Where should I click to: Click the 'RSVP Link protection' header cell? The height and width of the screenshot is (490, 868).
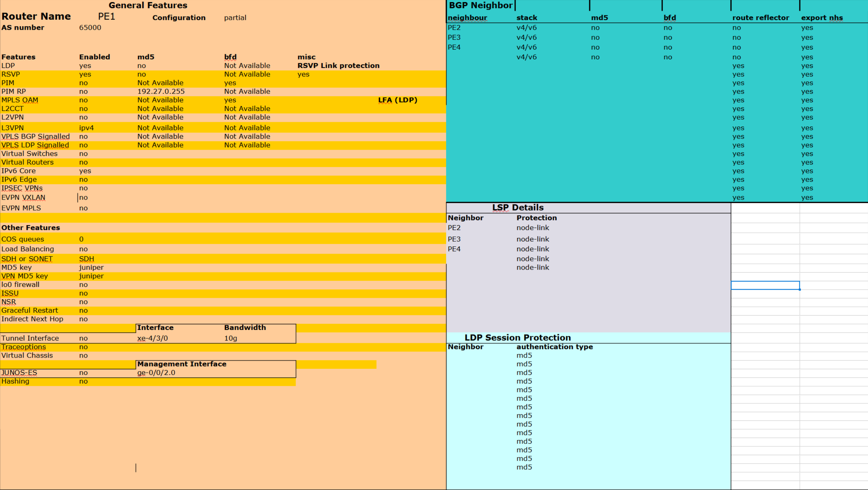[x=338, y=66]
